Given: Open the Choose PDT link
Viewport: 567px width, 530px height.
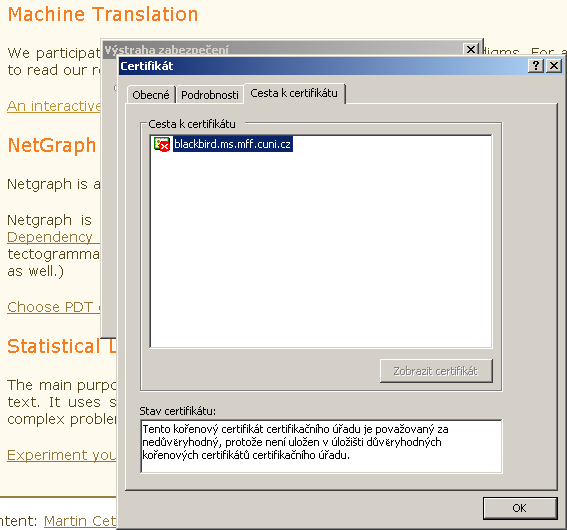Looking at the screenshot, I should [x=54, y=307].
